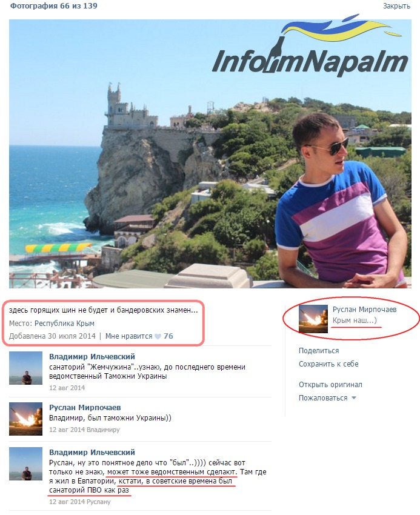The width and height of the screenshot is (420, 515).
Task: Click the main photo to advance
Action: 210,154
